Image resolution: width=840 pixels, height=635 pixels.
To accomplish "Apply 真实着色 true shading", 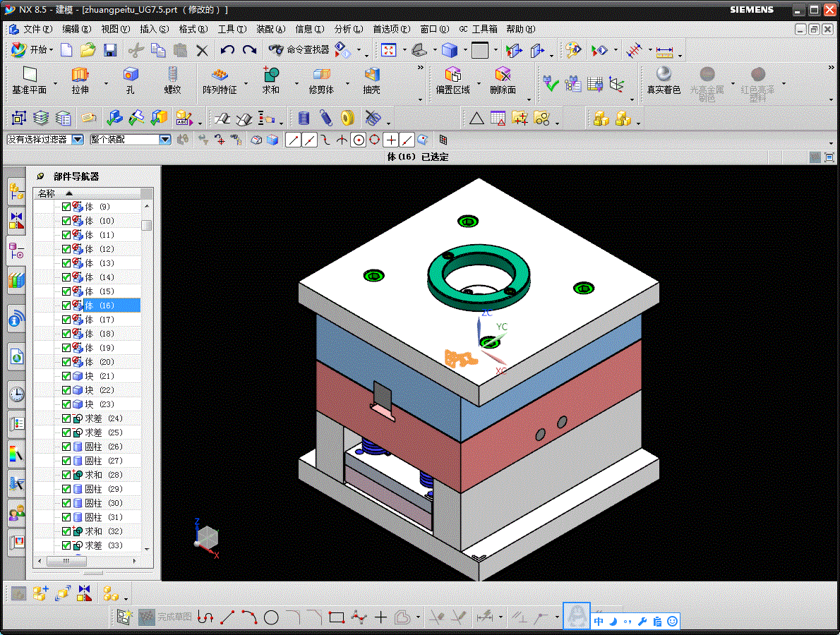I will click(664, 80).
